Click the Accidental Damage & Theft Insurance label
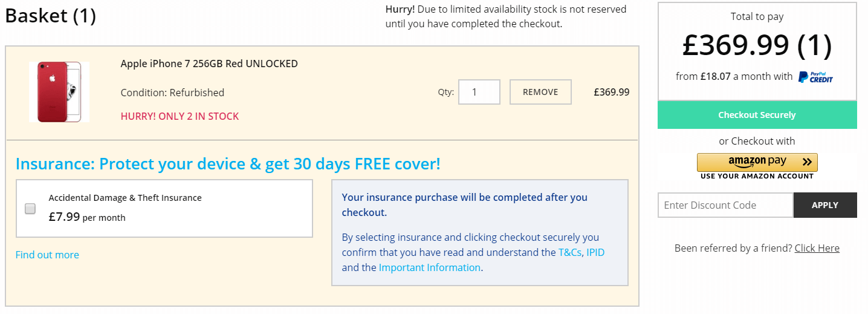This screenshot has width=868, height=314. coord(125,198)
